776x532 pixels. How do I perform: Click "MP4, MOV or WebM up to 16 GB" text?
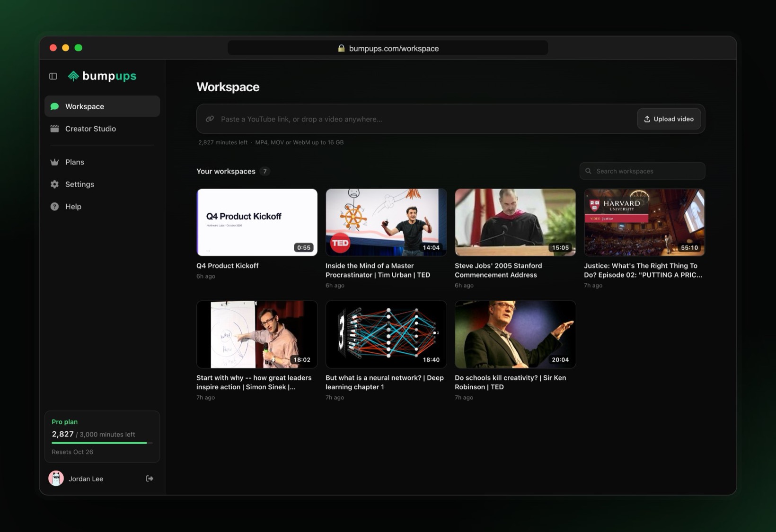[x=300, y=142]
